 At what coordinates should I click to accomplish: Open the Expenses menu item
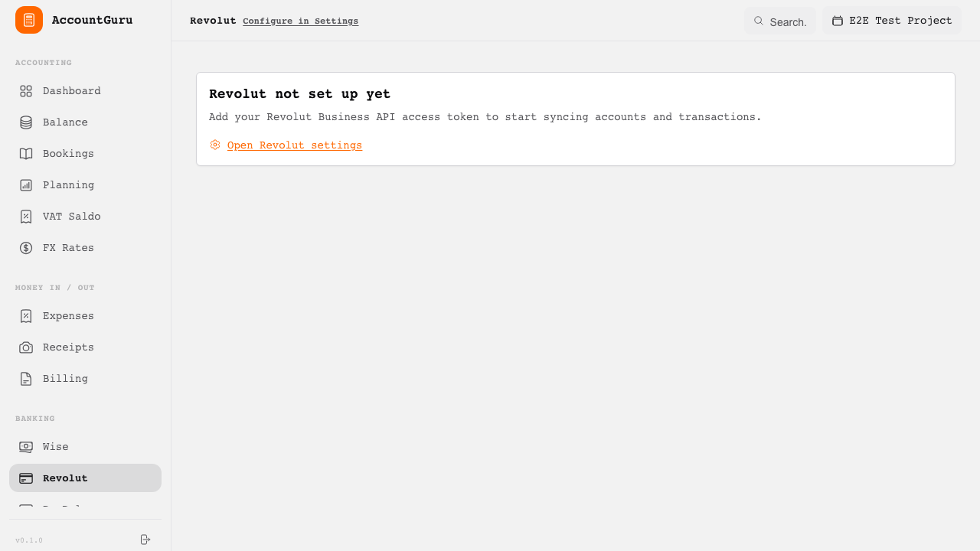pos(85,316)
